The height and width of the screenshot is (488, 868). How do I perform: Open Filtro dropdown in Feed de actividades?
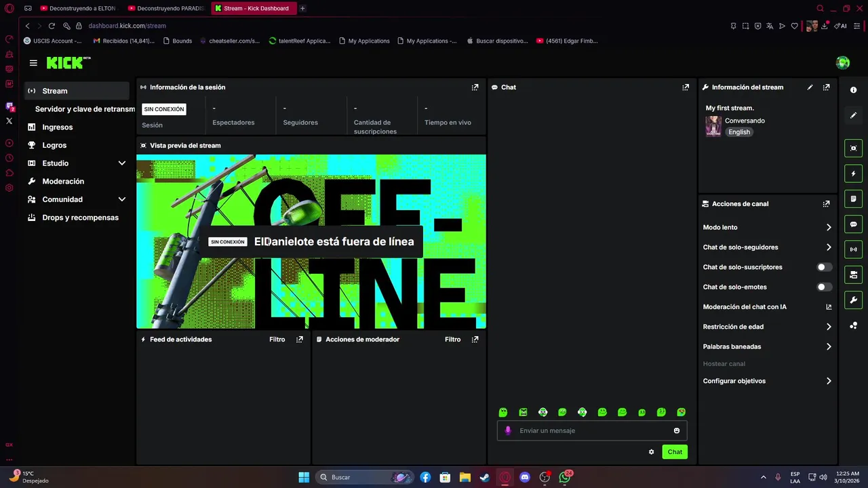[x=277, y=340]
